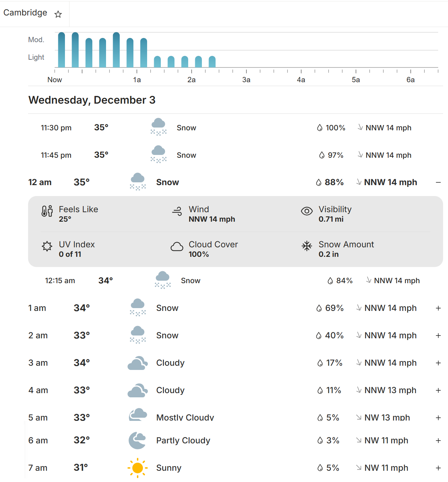Expand the 3 am hourly details
Viewport: 448px width, 482px height.
[x=438, y=363]
